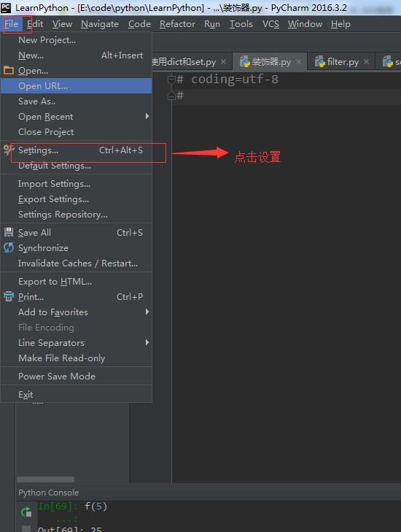Choose Invalidate Caches / Restart
This screenshot has width=401, height=532.
[77, 263]
